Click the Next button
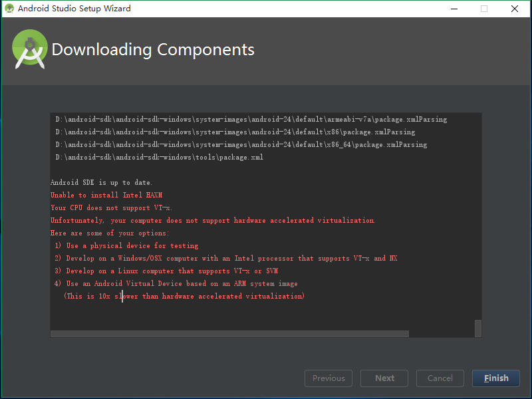The width and height of the screenshot is (532, 399). click(384, 378)
